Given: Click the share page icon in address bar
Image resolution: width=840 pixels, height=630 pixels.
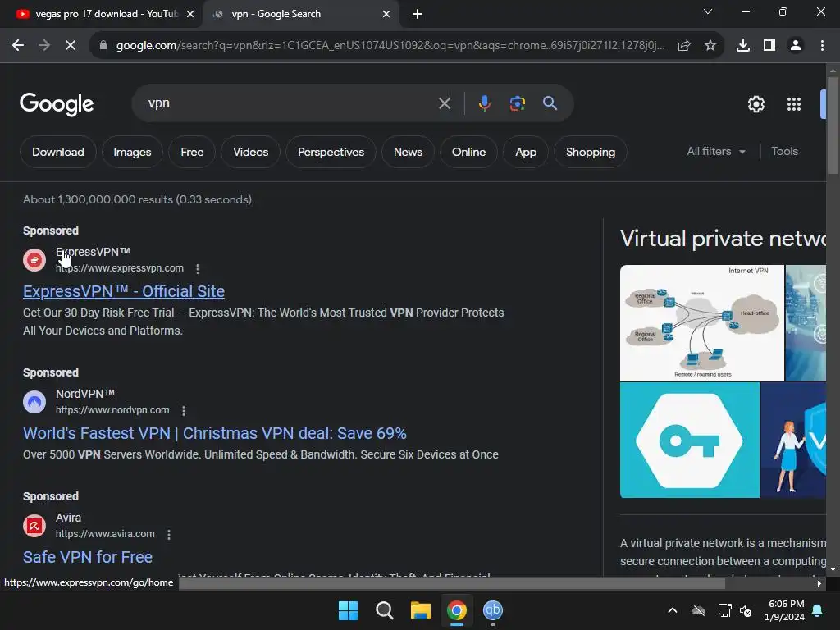Looking at the screenshot, I should click(684, 46).
